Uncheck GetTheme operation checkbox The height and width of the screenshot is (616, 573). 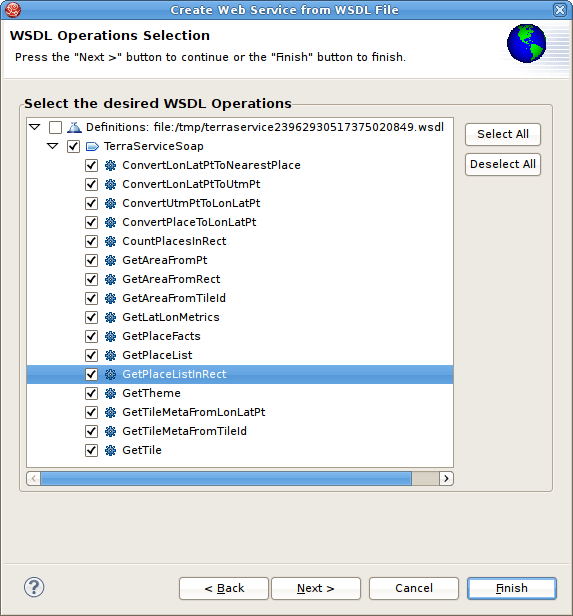pos(92,393)
